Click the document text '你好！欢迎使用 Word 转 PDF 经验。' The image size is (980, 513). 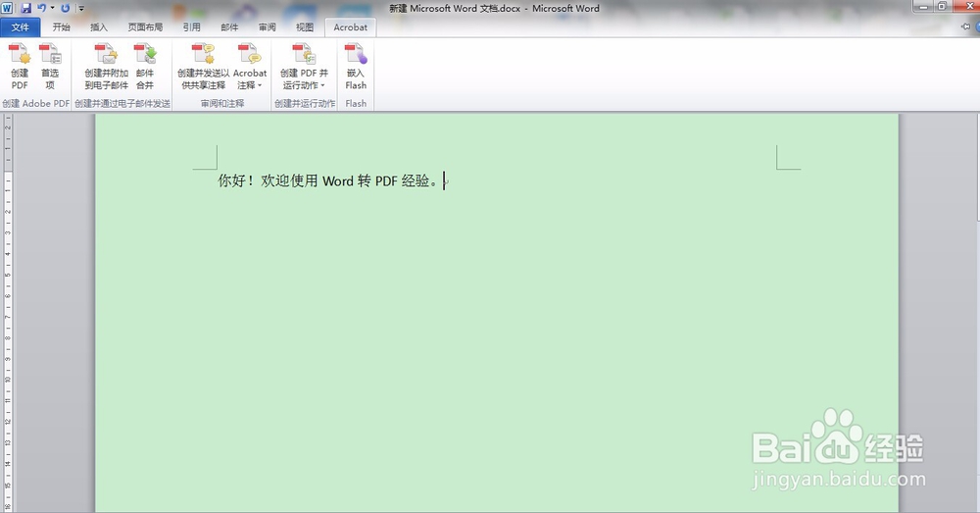328,180
